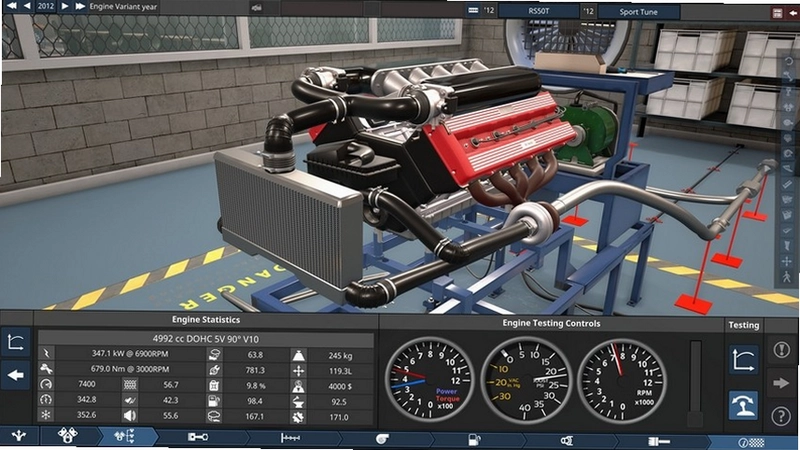Click the 2012 year field
800x450 pixels.
click(45, 6)
